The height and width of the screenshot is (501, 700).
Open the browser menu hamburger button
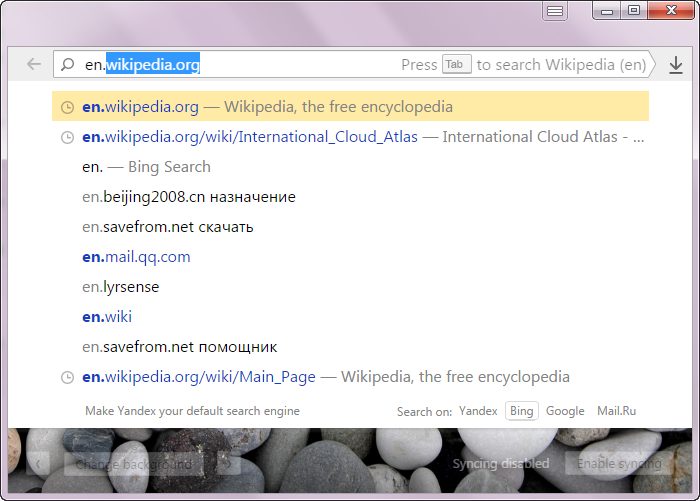click(x=555, y=11)
